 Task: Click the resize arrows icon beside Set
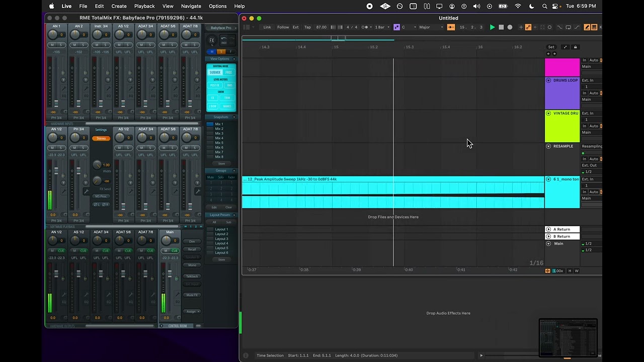click(x=566, y=47)
